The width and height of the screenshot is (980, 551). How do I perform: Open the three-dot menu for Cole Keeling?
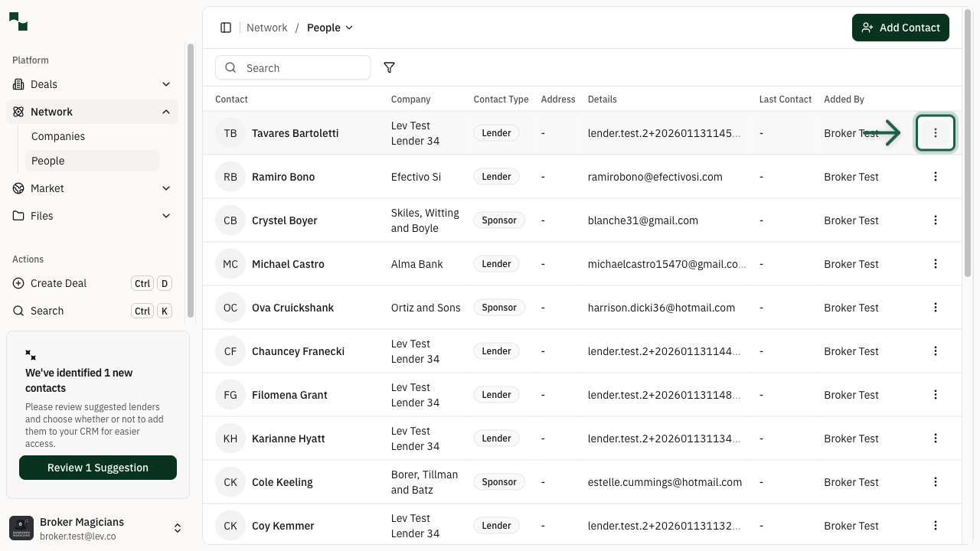pos(935,482)
